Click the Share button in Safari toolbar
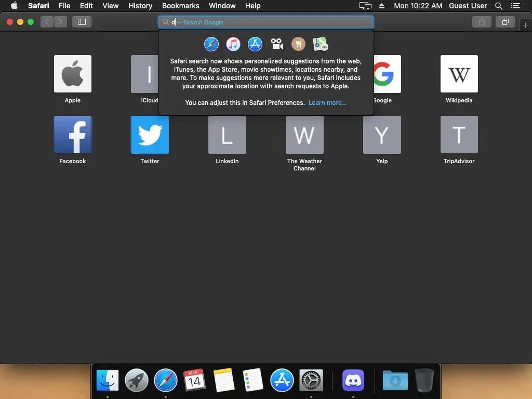Image resolution: width=532 pixels, height=399 pixels. click(x=482, y=22)
